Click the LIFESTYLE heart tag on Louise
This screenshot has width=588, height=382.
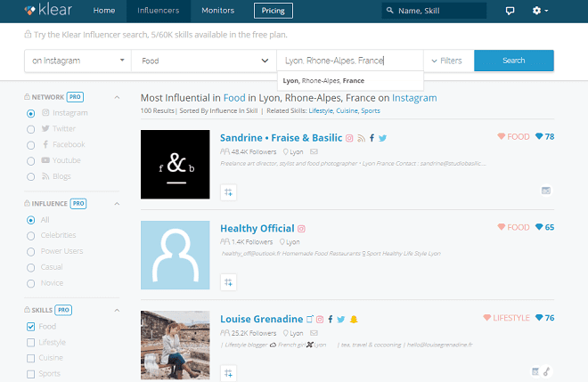506,318
